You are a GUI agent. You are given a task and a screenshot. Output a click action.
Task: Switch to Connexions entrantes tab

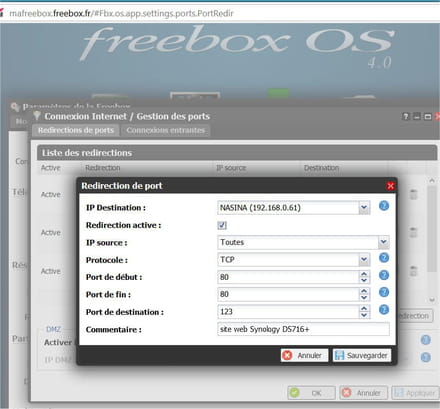coord(166,130)
